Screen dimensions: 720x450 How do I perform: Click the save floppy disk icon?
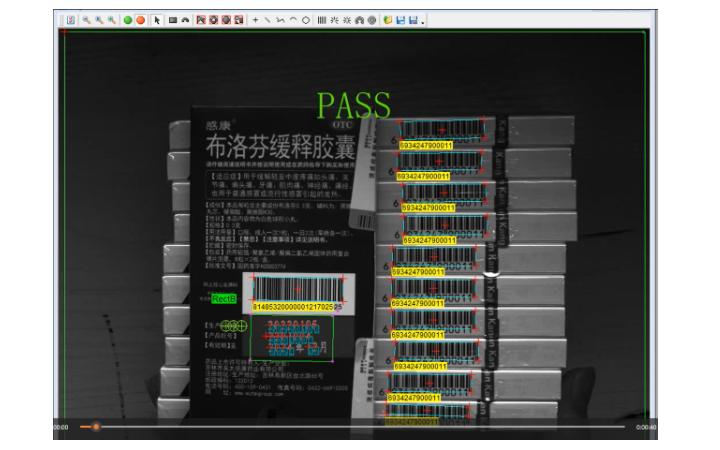click(x=401, y=20)
